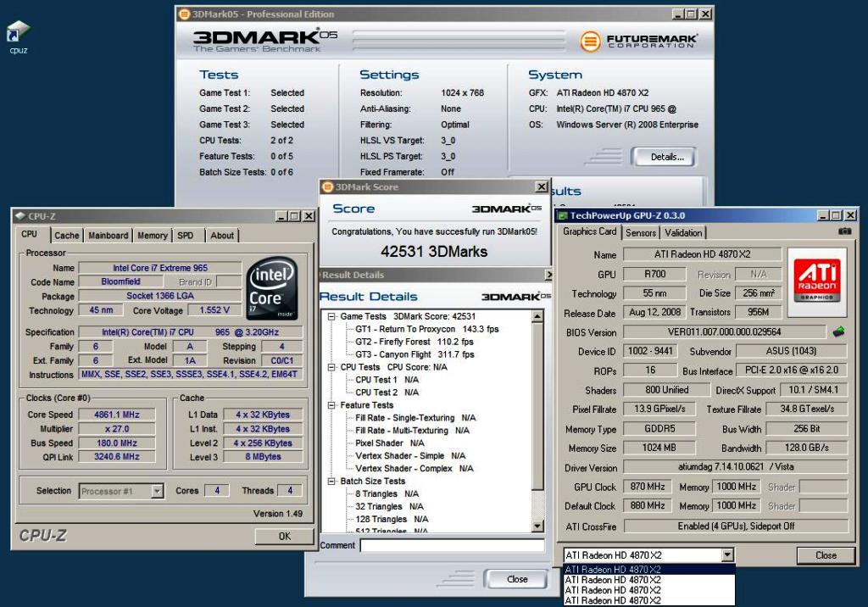The width and height of the screenshot is (868, 607).
Task: Click the GPU-Z title bar icon
Action: pyautogui.click(x=563, y=215)
